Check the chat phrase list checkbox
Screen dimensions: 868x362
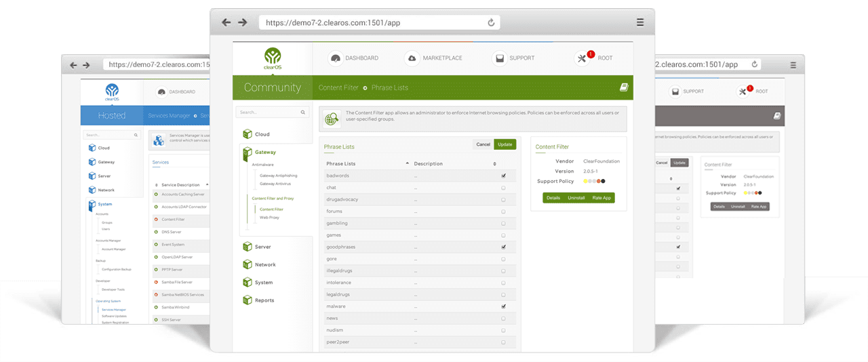coord(503,188)
